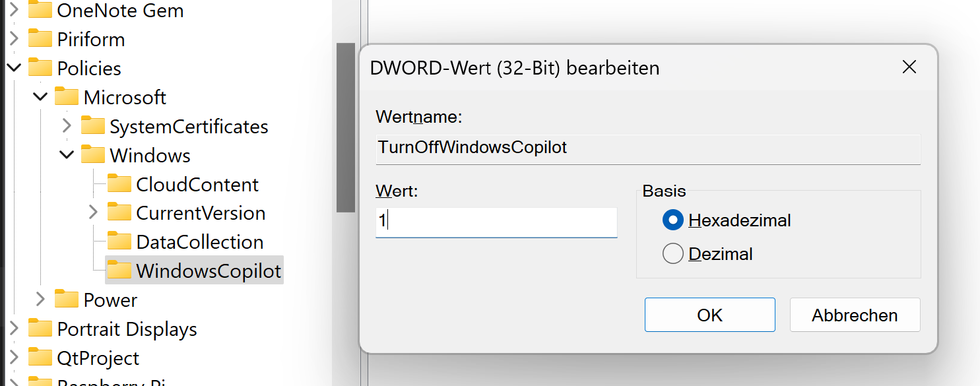Screen dimensions: 980x386
Task: Collapse the Policies tree node
Action: pyautogui.click(x=14, y=67)
